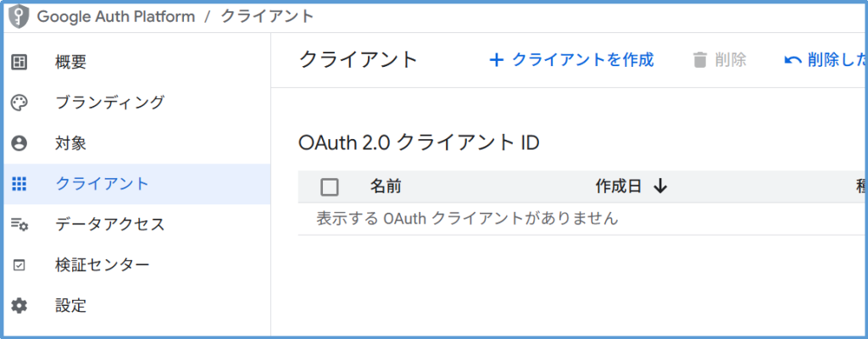Click the trash can icon beside 削除
Image resolution: width=868 pixels, height=339 pixels.
[x=699, y=60]
